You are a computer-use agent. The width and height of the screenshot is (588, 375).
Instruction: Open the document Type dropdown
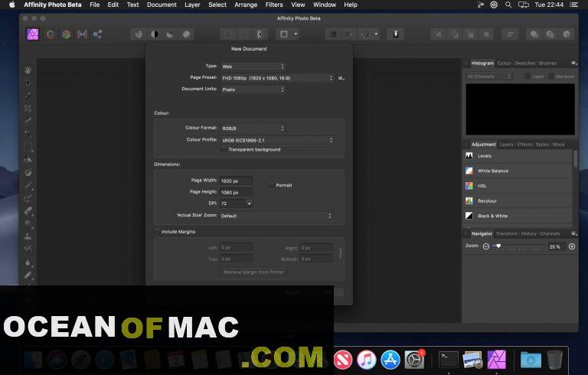tap(253, 67)
